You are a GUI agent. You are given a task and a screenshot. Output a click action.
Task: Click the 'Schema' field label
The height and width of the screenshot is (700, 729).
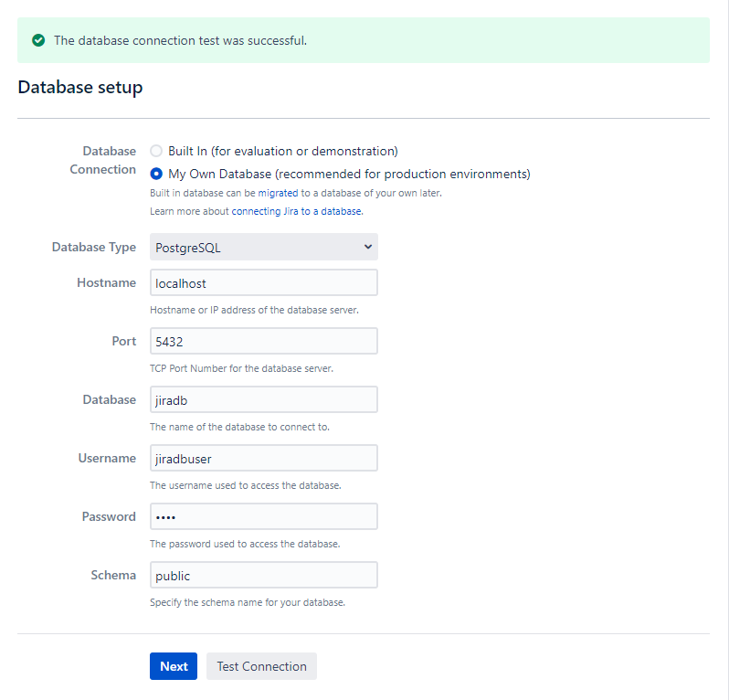tap(113, 576)
